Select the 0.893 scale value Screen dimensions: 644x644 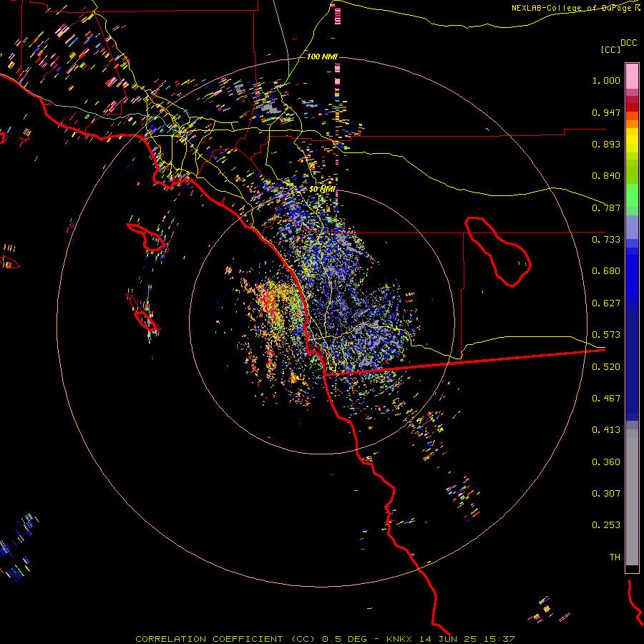pyautogui.click(x=606, y=144)
